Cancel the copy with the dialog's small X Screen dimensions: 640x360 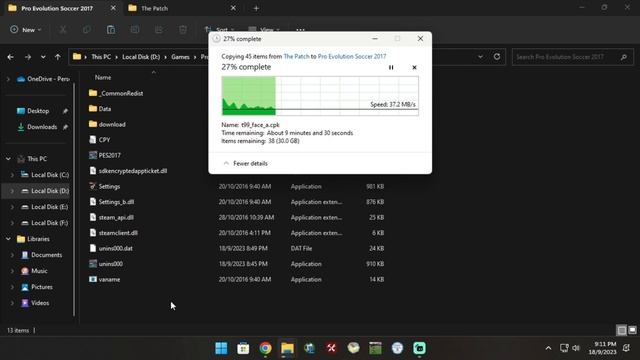click(414, 67)
